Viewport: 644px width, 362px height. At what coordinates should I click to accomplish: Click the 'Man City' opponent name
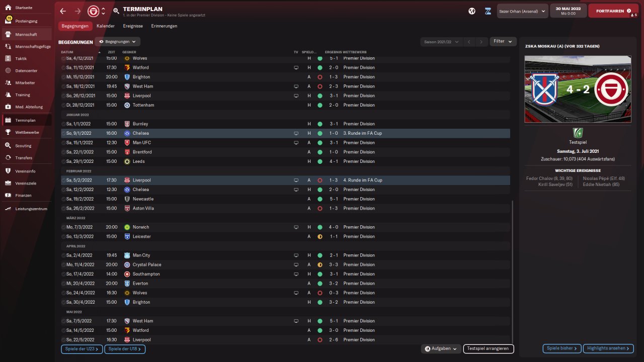pos(141,255)
